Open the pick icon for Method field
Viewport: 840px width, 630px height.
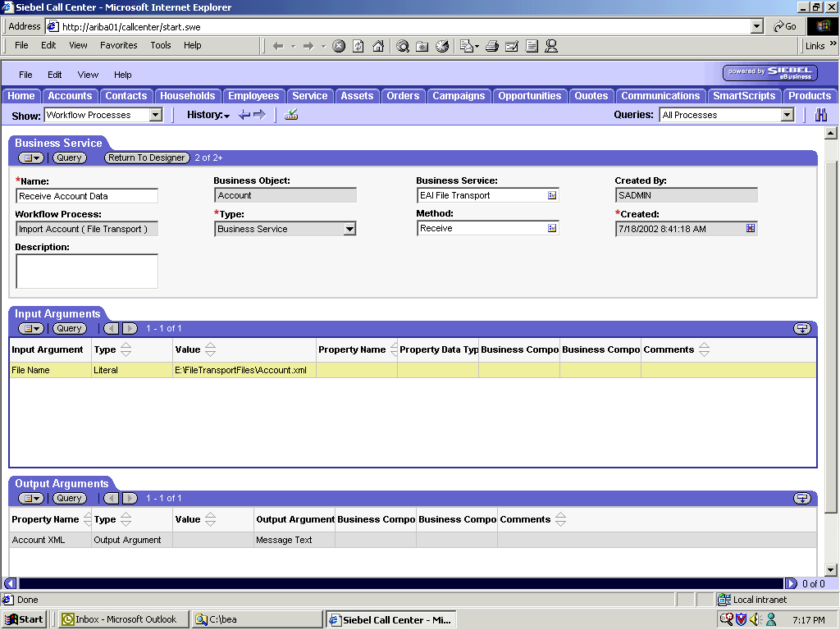coord(553,229)
